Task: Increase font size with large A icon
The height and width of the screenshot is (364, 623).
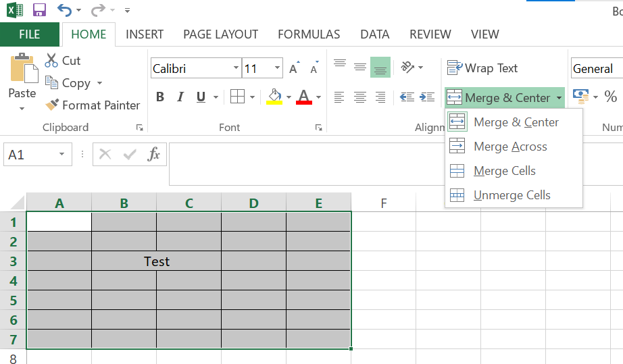Action: tap(295, 68)
